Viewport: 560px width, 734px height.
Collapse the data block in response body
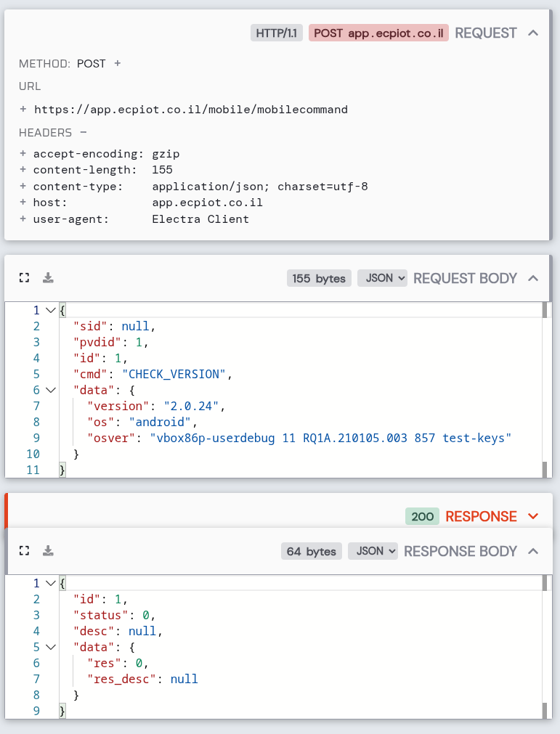point(49,647)
